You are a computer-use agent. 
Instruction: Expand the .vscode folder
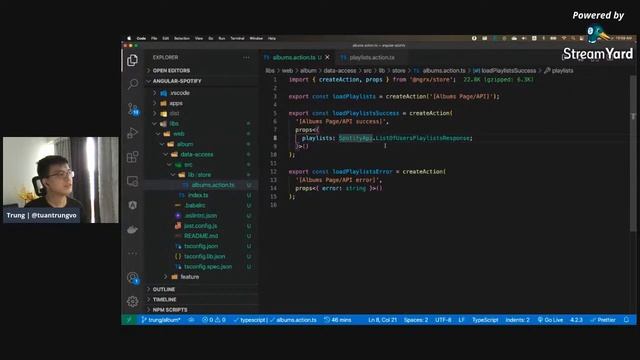pos(180,93)
